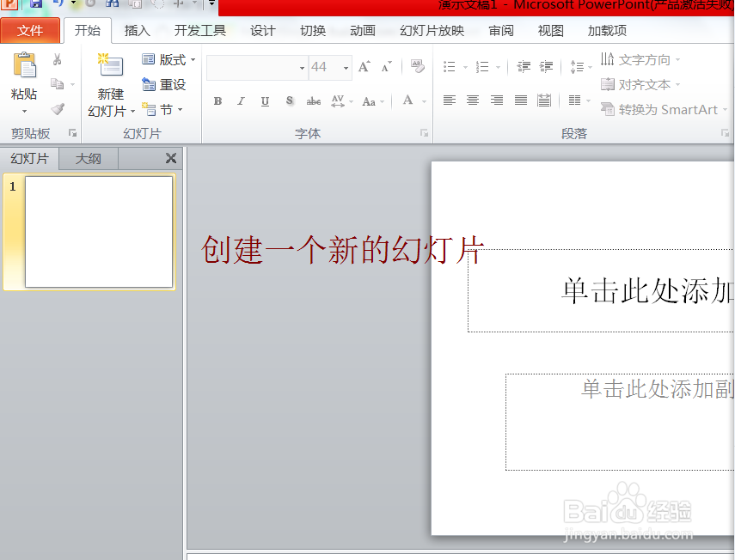Open the bullets dropdown arrow
Screen dimensions: 735x560
coord(465,68)
